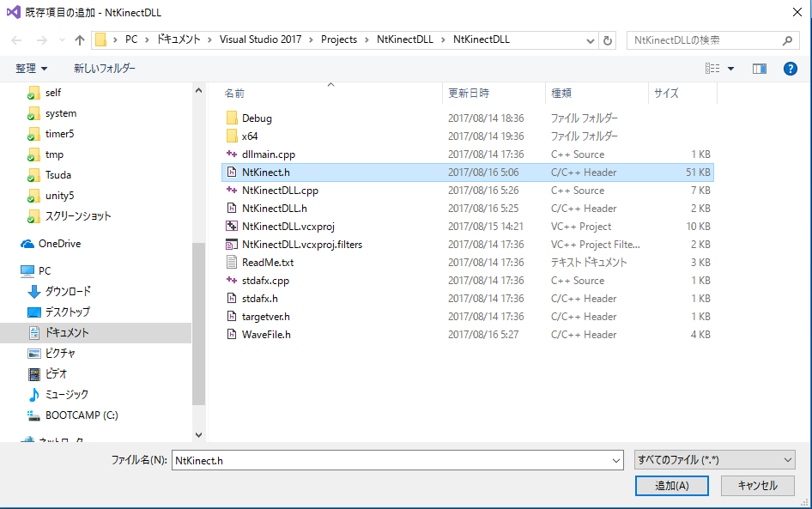Click the refresh icon beside address bar
This screenshot has width=812, height=509.
(x=608, y=40)
